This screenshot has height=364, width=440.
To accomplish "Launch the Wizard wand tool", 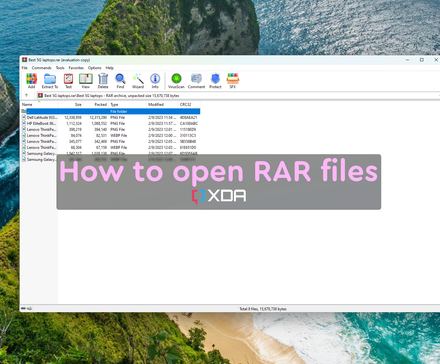I will 138,81.
